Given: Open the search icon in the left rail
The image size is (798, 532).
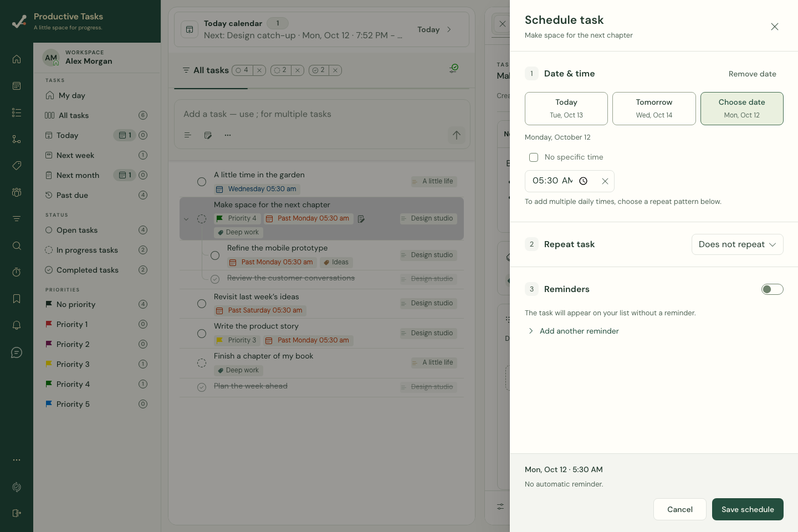Looking at the screenshot, I should [17, 245].
